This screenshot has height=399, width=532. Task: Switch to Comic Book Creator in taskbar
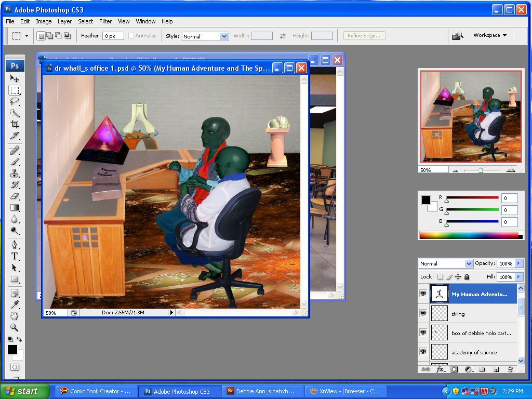click(97, 391)
